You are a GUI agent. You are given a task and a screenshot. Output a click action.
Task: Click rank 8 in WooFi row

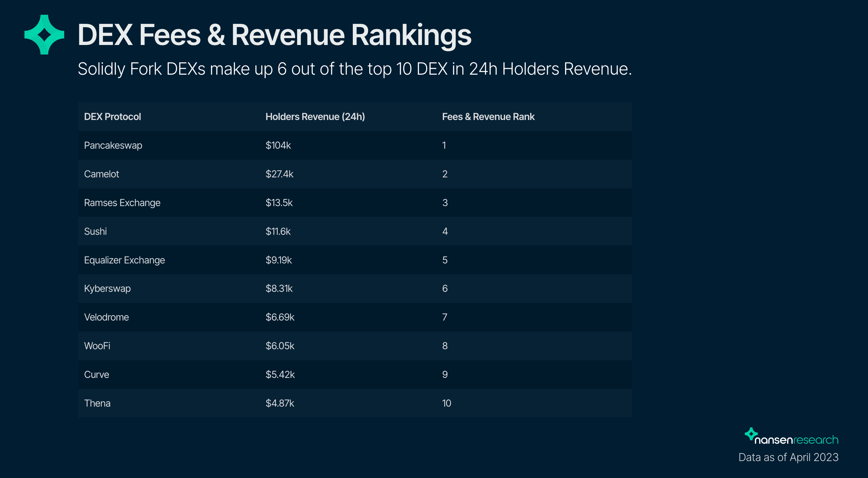[x=445, y=346]
